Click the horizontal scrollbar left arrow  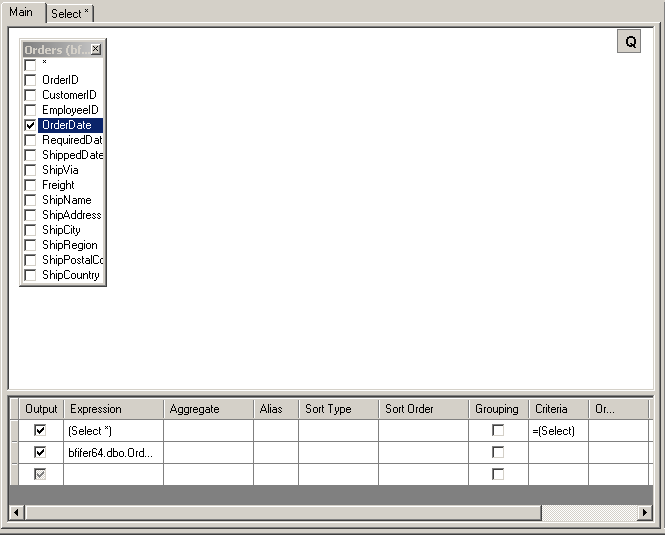[16, 513]
